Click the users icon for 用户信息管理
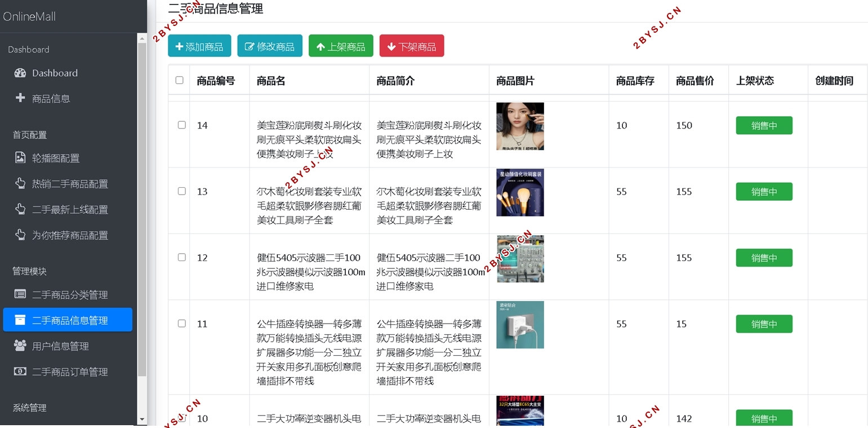This screenshot has height=428, width=868. click(x=20, y=346)
